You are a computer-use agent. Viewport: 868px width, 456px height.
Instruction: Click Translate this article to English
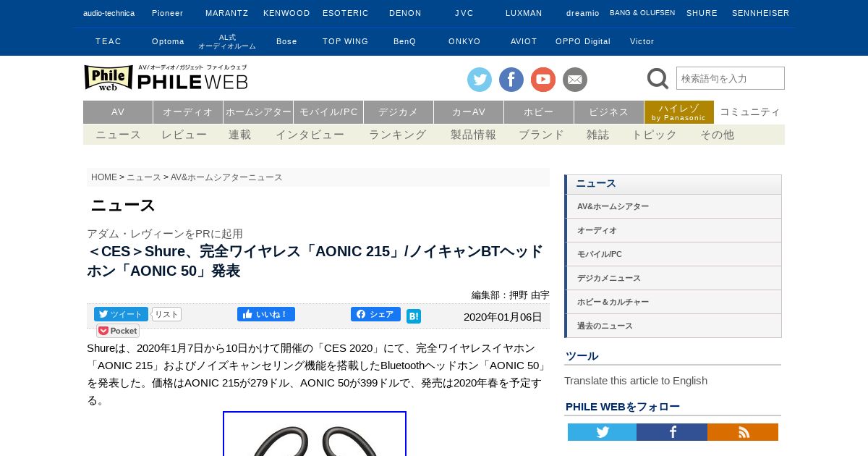pyautogui.click(x=636, y=381)
